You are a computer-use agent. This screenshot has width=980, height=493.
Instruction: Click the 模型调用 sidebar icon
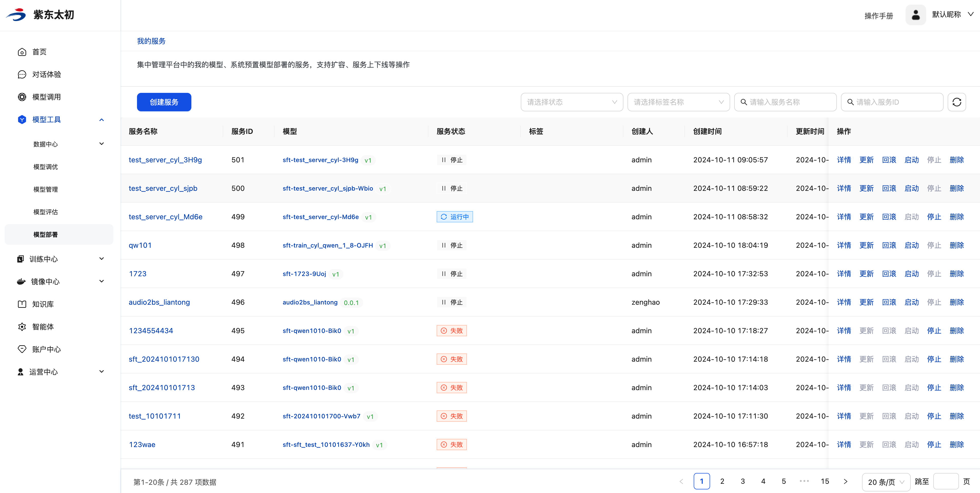coord(22,97)
